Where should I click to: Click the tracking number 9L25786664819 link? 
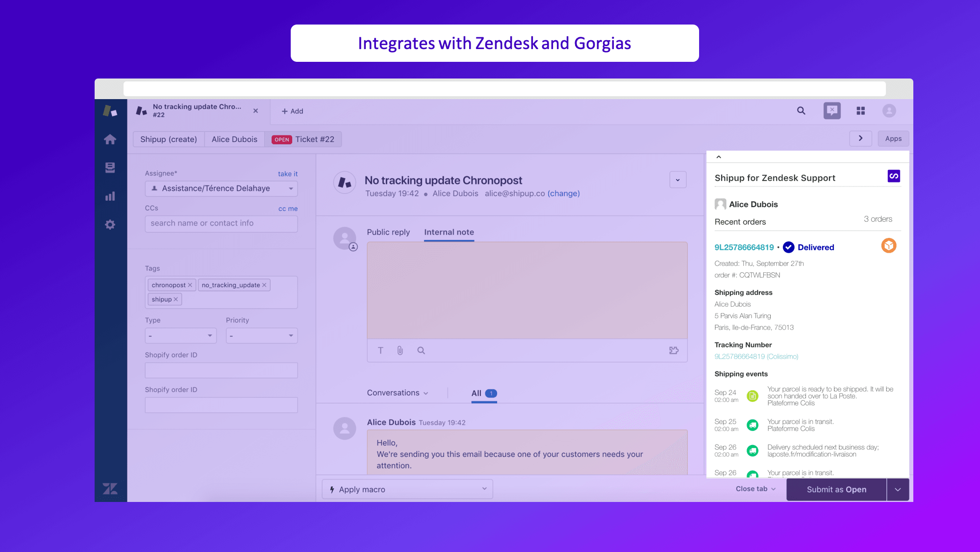click(754, 356)
